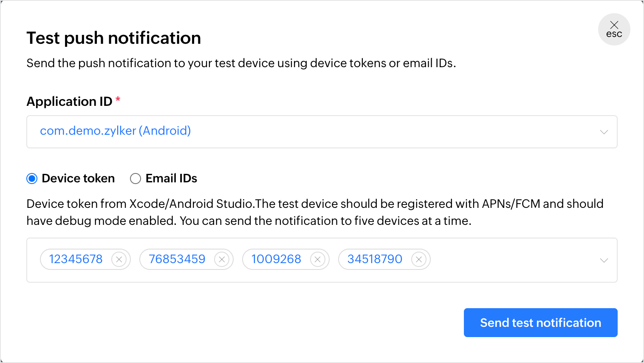This screenshot has height=363, width=644.
Task: Click the Email IDs label text
Action: [171, 179]
